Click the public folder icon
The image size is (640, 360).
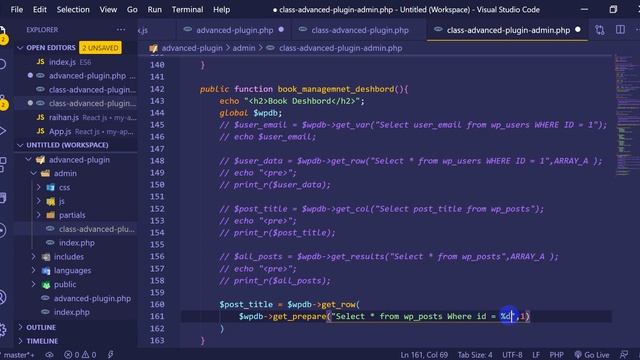[46, 285]
